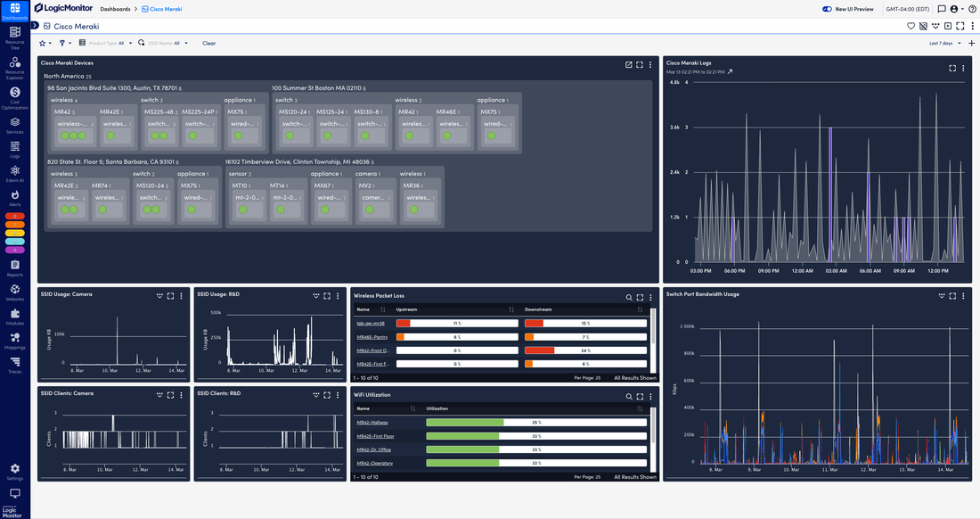
Task: Toggle the New UI Preview switch
Action: [827, 9]
